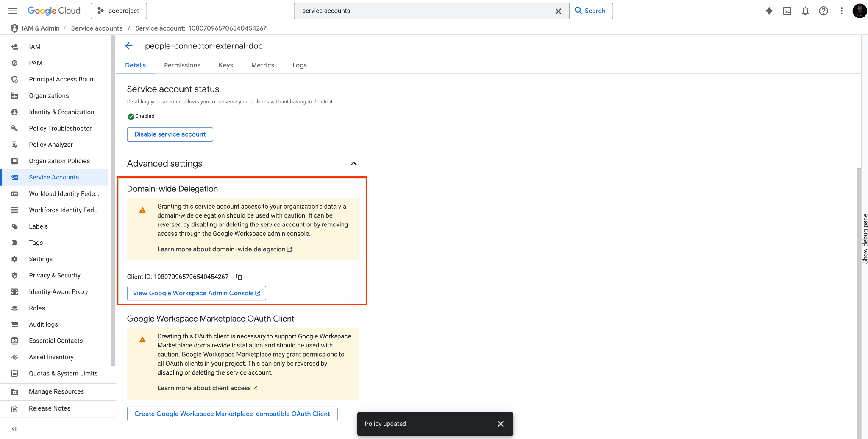Image resolution: width=868 pixels, height=439 pixels.
Task: Open the Keys tab
Action: pos(225,65)
